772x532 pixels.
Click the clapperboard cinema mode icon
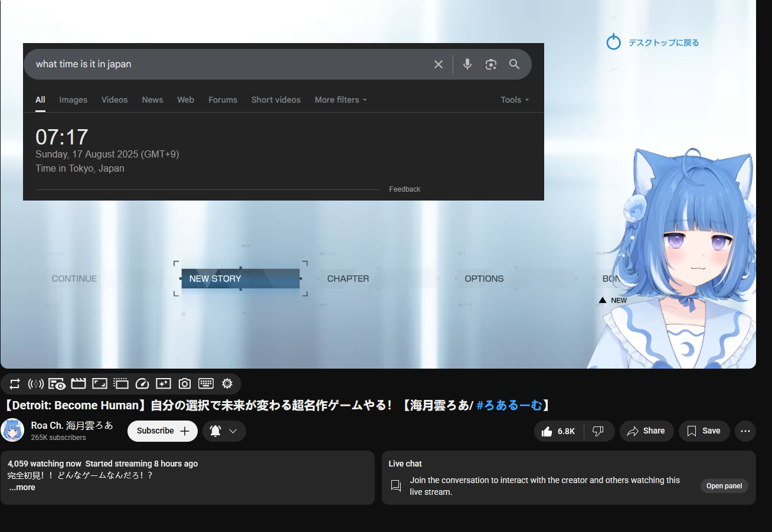point(78,384)
